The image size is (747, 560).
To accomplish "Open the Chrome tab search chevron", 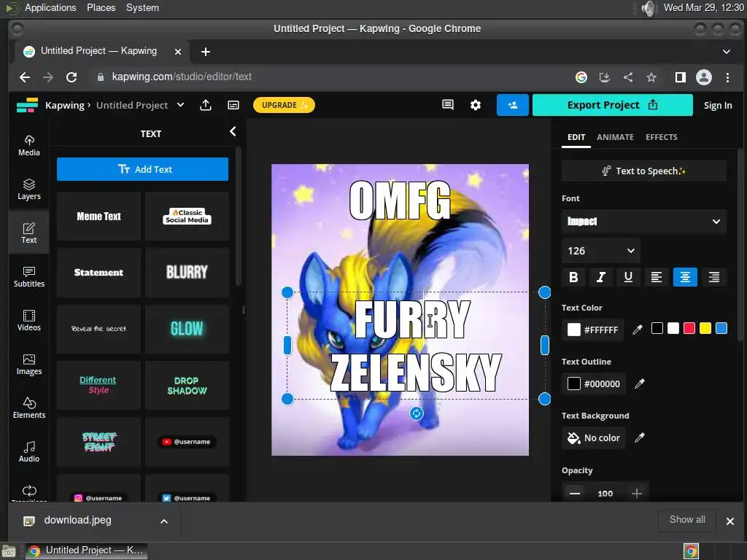I will pyautogui.click(x=727, y=52).
